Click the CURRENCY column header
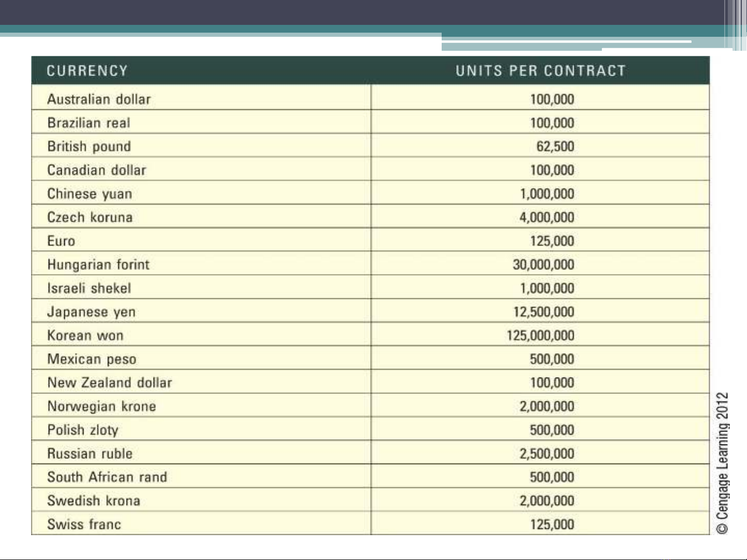The width and height of the screenshot is (747, 560). tap(87, 71)
